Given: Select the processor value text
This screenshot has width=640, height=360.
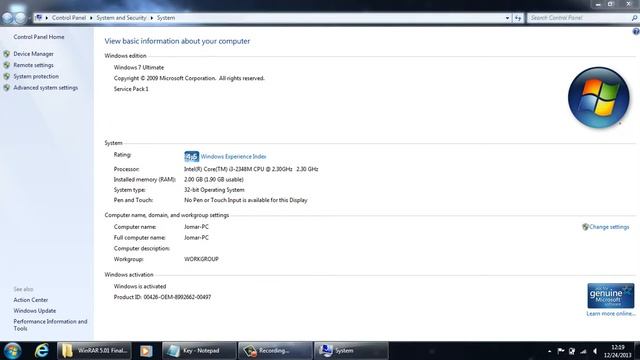Looking at the screenshot, I should [251, 169].
